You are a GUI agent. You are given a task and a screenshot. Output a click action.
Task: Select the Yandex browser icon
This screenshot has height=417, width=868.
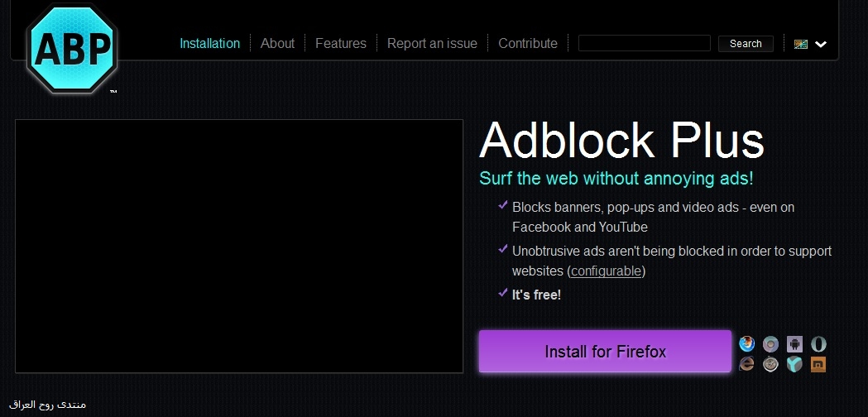point(794,364)
